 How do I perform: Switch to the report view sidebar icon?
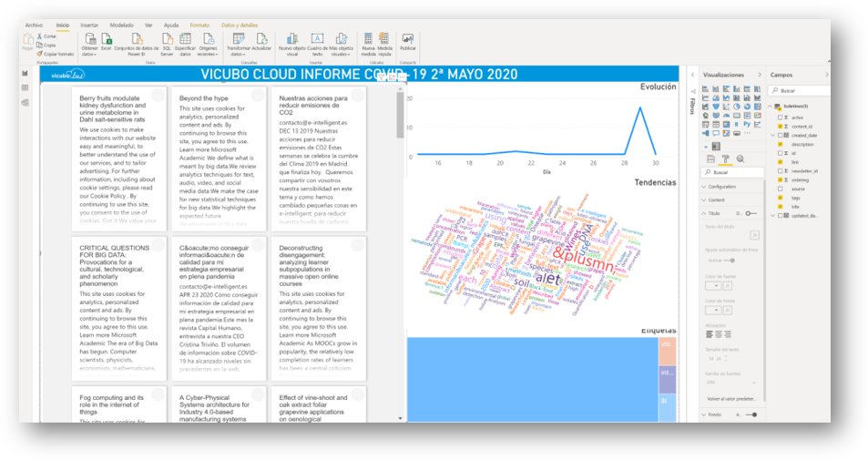(x=25, y=73)
